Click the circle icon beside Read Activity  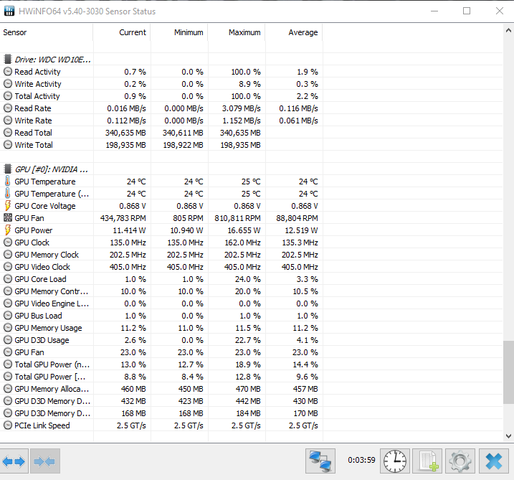click(x=7, y=72)
